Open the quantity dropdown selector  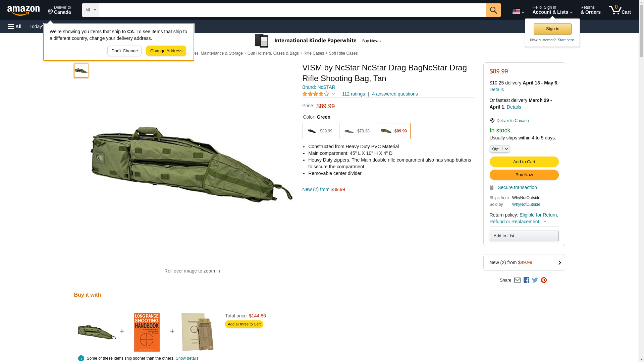pos(499,149)
